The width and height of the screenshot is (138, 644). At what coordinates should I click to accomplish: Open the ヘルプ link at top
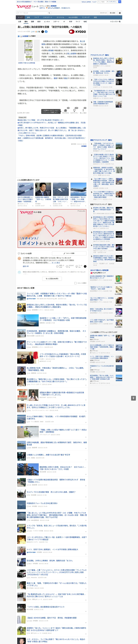point(94,2)
